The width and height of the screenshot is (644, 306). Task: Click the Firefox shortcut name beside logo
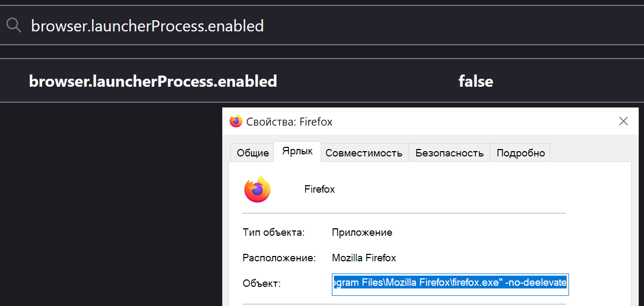click(320, 189)
